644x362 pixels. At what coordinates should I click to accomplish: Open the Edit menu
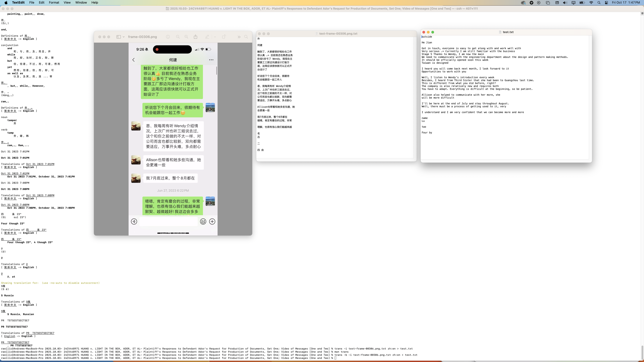click(41, 2)
